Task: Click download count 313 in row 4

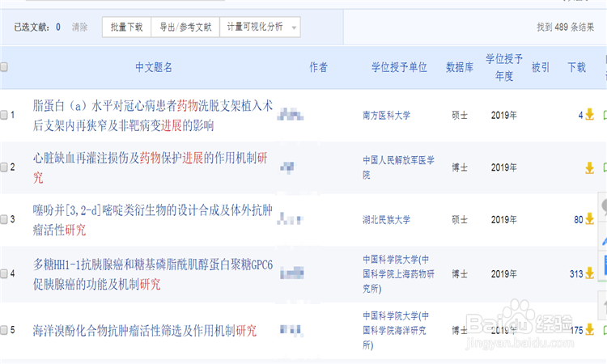Action: (576, 274)
